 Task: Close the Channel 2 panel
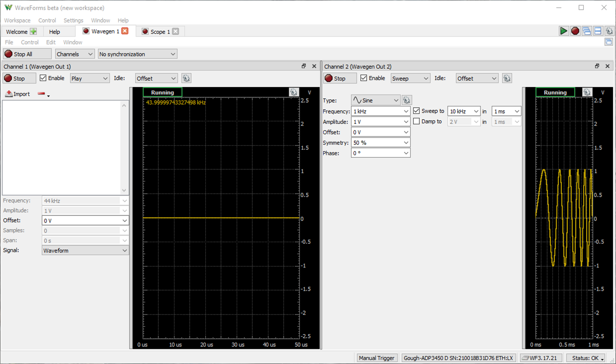607,66
